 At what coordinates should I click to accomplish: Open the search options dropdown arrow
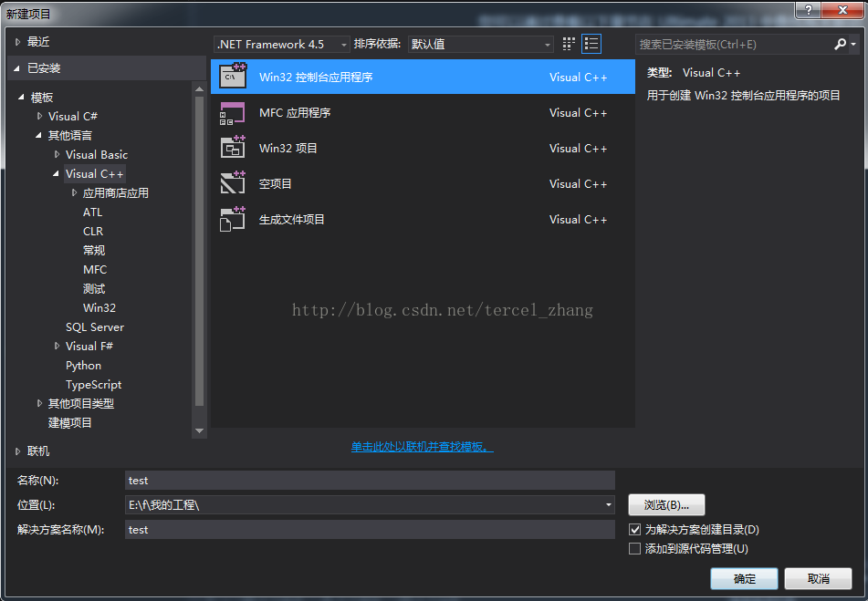coord(853,45)
